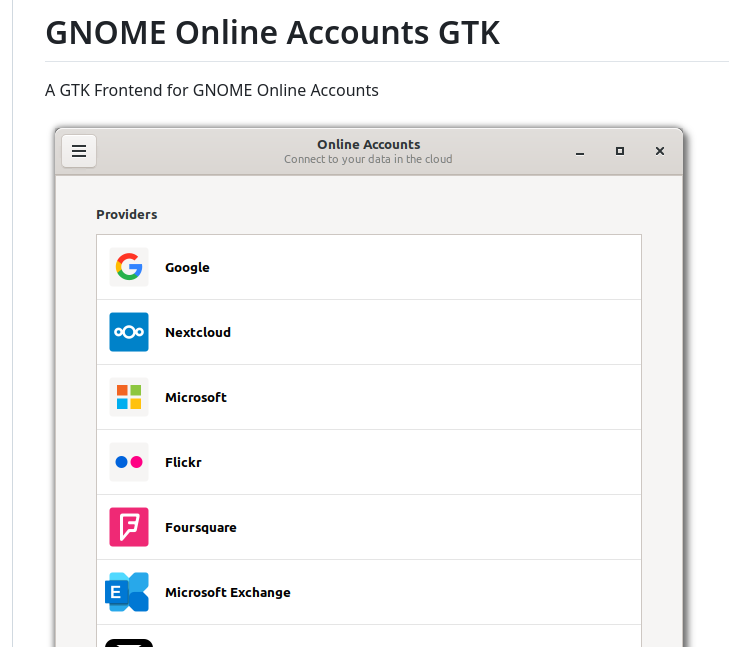Click the Flickr two-dot icon

(x=129, y=462)
